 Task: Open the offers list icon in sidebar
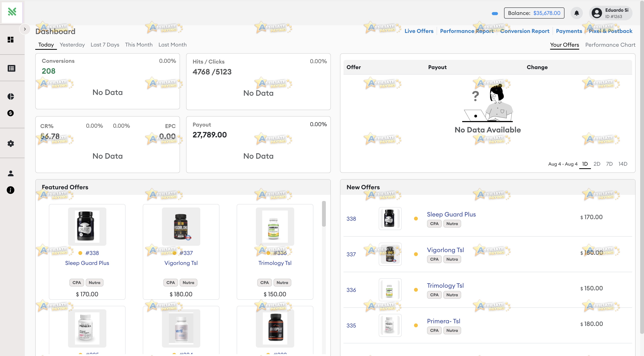point(11,68)
